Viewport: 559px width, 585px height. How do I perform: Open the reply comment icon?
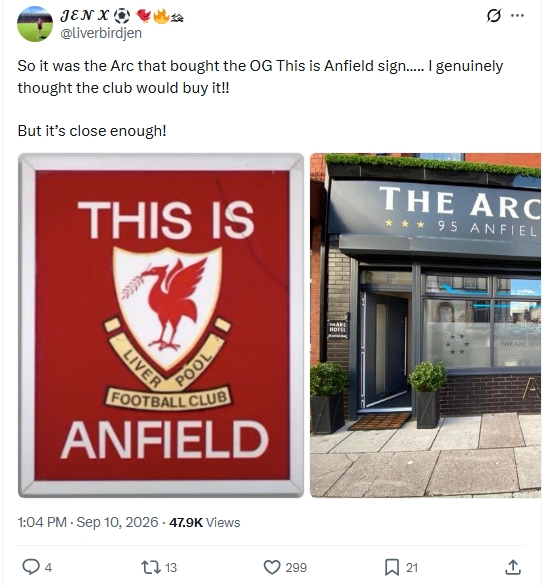click(31, 567)
